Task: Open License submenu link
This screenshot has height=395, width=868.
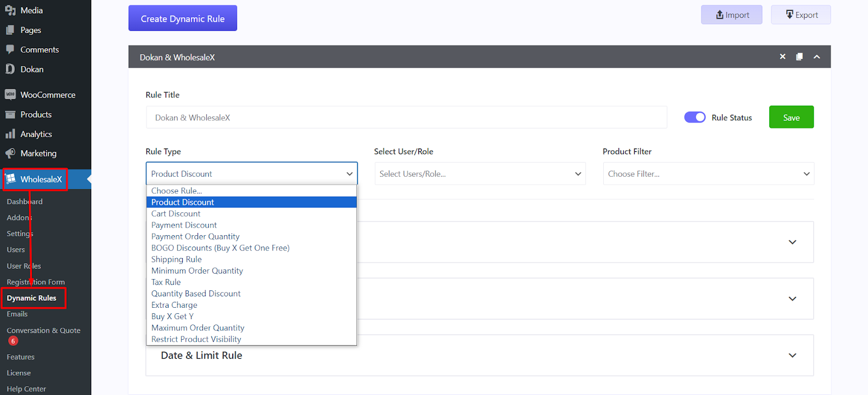Action: click(18, 373)
